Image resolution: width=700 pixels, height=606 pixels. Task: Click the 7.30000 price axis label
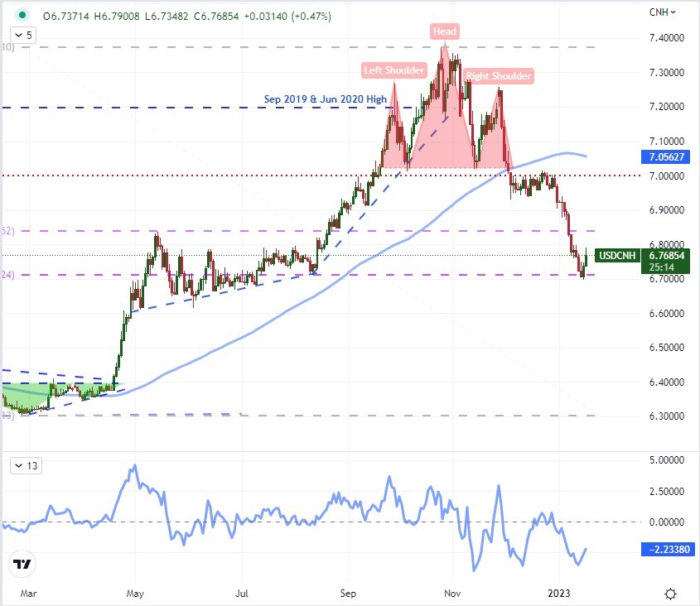[667, 72]
